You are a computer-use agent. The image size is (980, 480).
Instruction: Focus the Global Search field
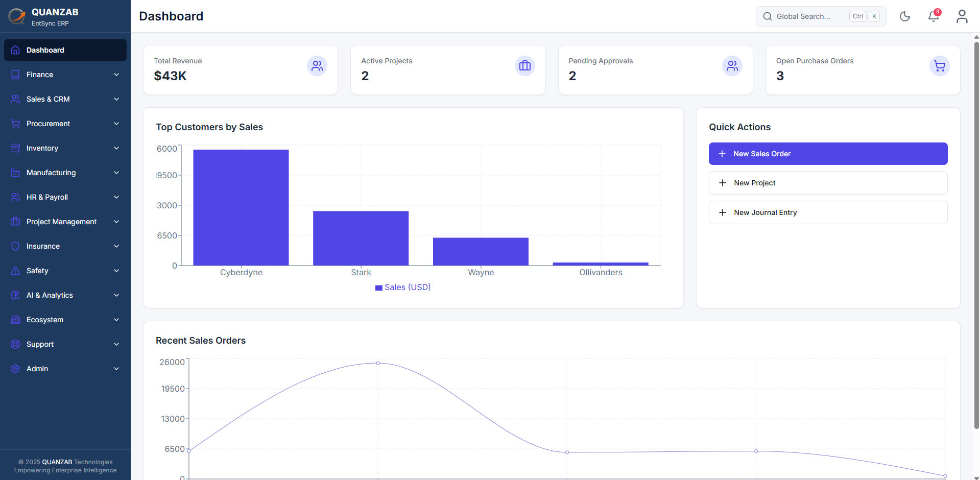(x=821, y=16)
